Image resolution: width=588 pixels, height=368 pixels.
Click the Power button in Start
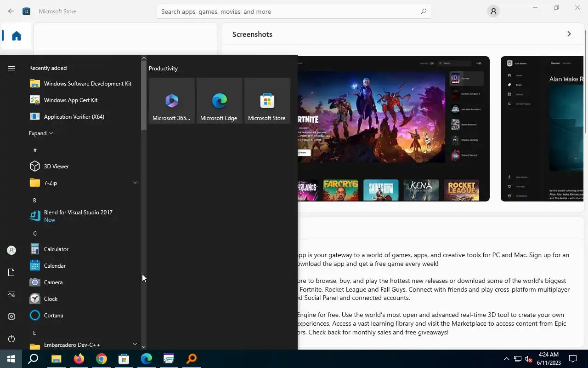click(11, 339)
